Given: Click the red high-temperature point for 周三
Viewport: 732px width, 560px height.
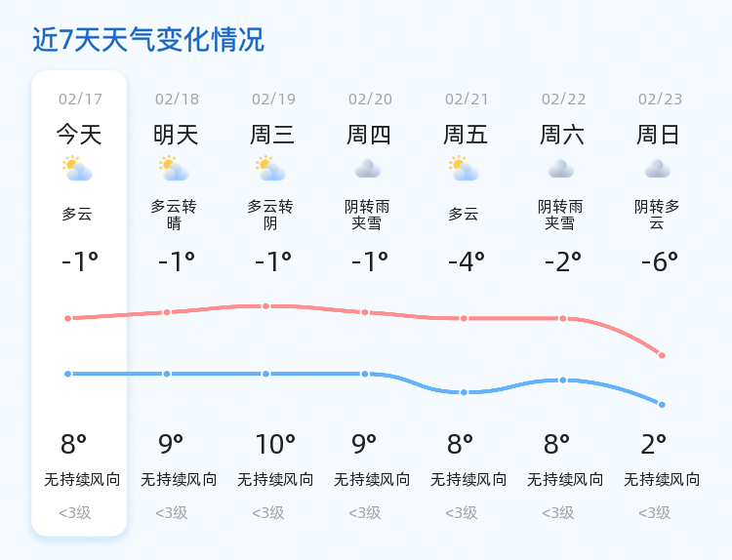Looking at the screenshot, I should coord(265,306).
